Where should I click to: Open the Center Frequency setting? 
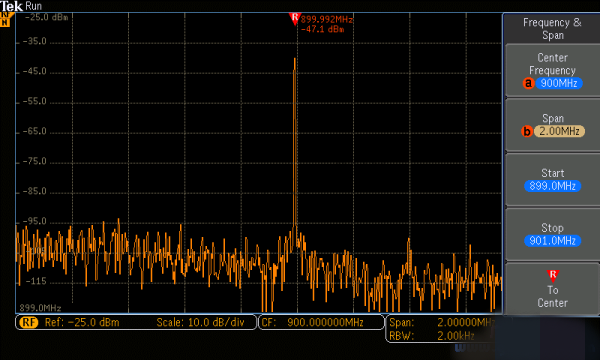pos(552,70)
